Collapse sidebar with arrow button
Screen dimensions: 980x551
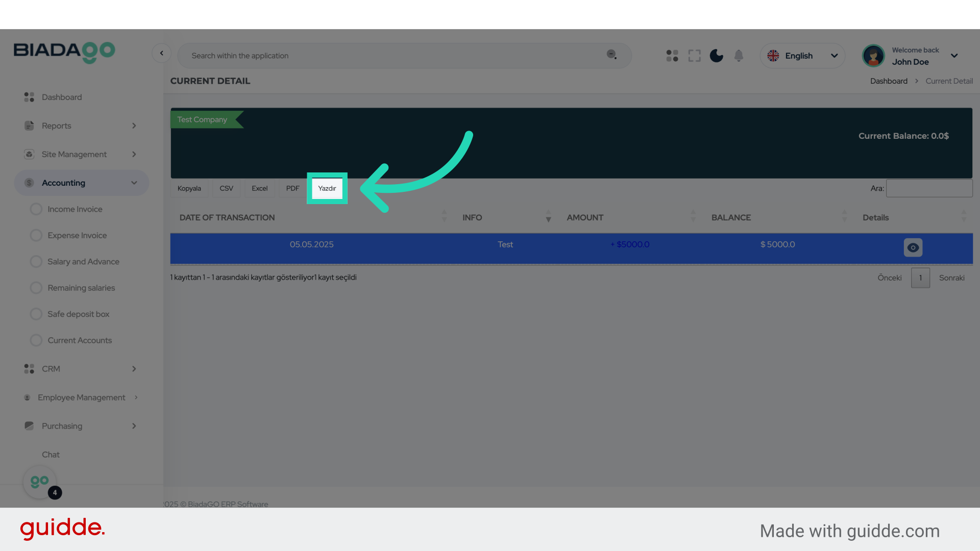point(161,53)
